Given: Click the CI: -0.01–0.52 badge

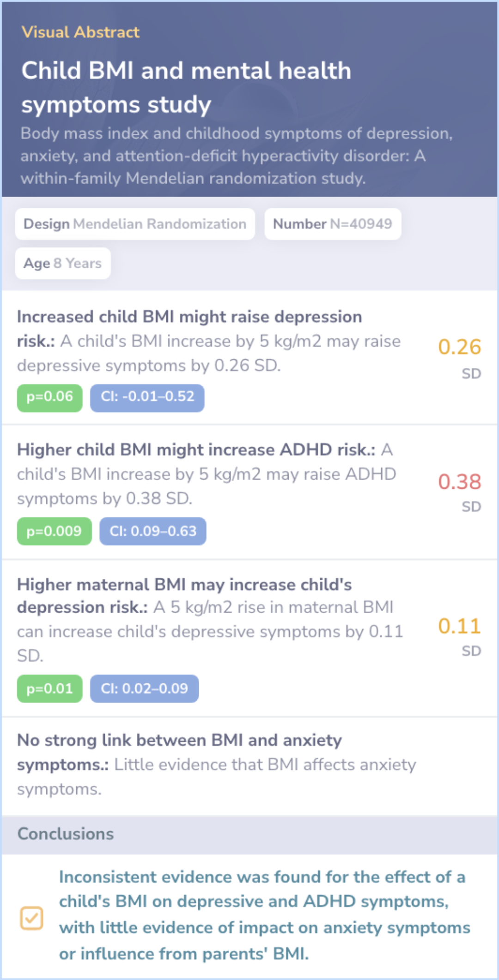Looking at the screenshot, I should 147,397.
